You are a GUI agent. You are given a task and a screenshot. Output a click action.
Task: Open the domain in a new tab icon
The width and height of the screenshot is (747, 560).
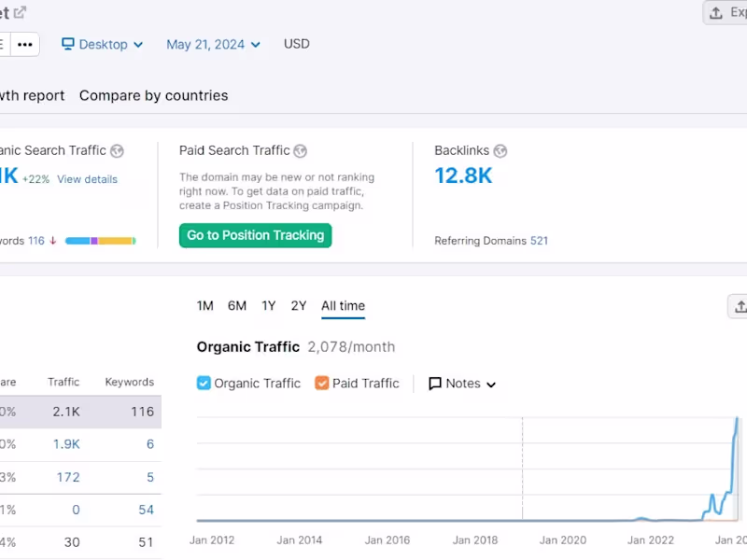point(19,12)
